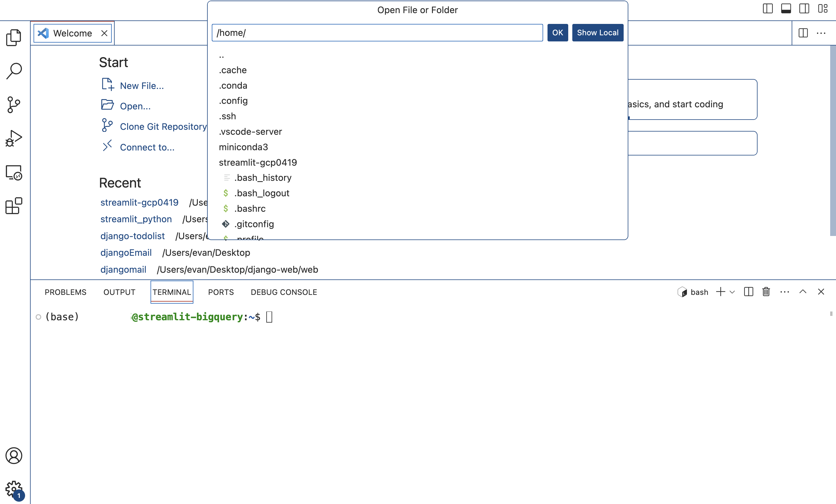This screenshot has height=504, width=836.
Task: Click the Open folder icon
Action: [108, 104]
